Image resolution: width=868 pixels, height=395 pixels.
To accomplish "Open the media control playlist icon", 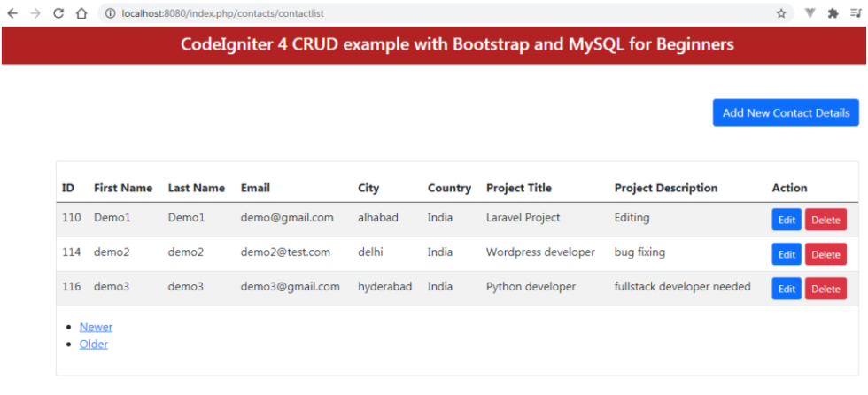I will click(856, 13).
